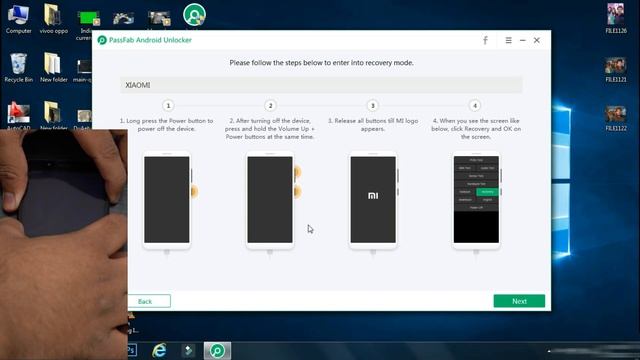The image size is (640, 360).
Task: Click the 'Release all buttons till MI logo appears' text
Action: point(373,125)
